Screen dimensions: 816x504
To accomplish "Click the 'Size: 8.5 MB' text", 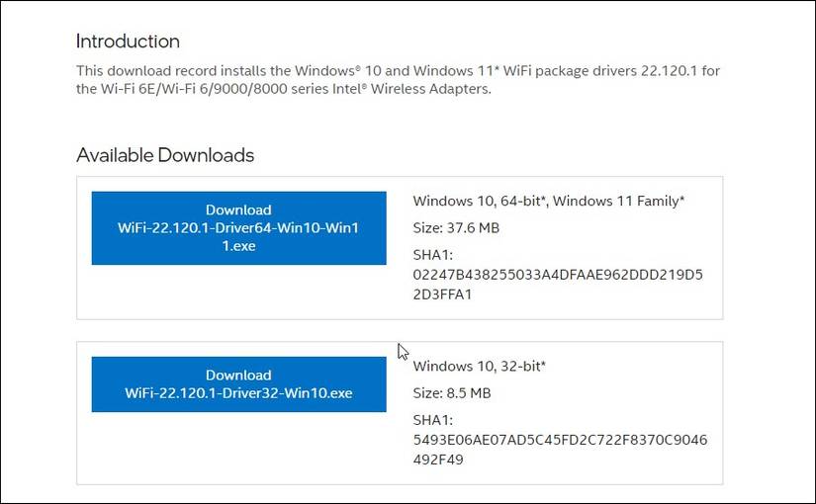I will pos(452,393).
